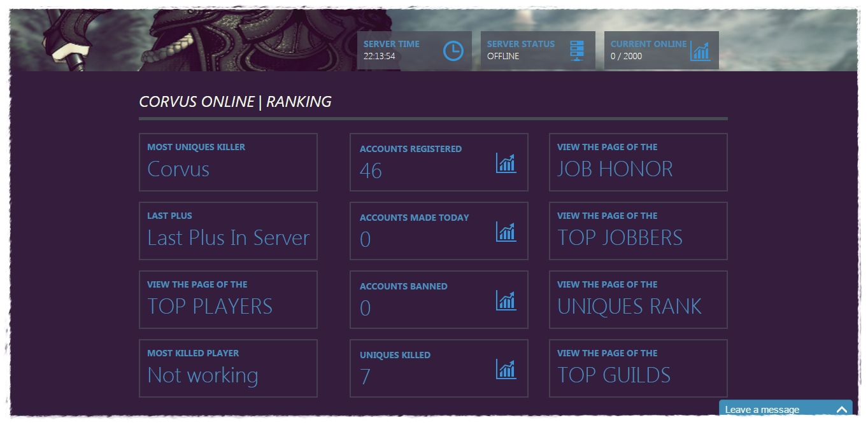This screenshot has height=425, width=868.
Task: Click the ACCOUNTS REGISTERED label
Action: [411, 149]
